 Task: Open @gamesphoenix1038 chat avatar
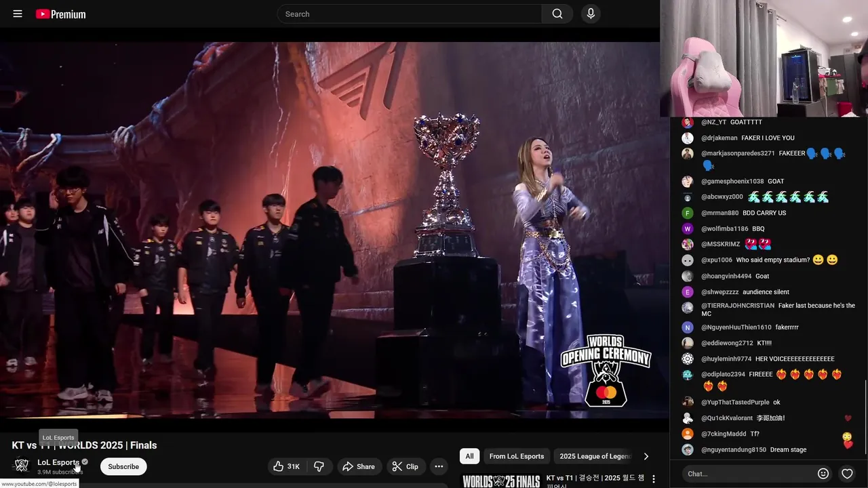point(688,182)
